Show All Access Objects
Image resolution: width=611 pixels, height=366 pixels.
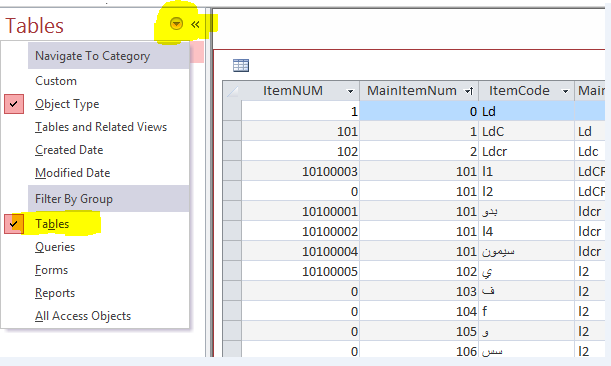coord(83,316)
